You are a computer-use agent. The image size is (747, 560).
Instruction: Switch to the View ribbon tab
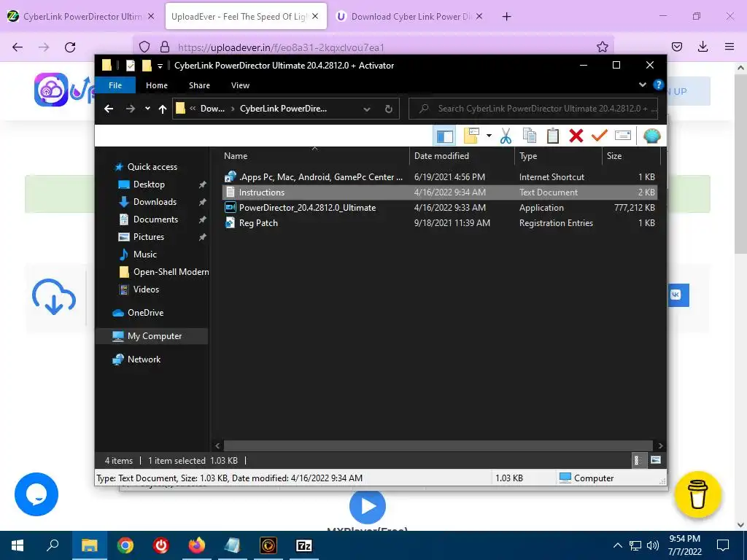[240, 85]
